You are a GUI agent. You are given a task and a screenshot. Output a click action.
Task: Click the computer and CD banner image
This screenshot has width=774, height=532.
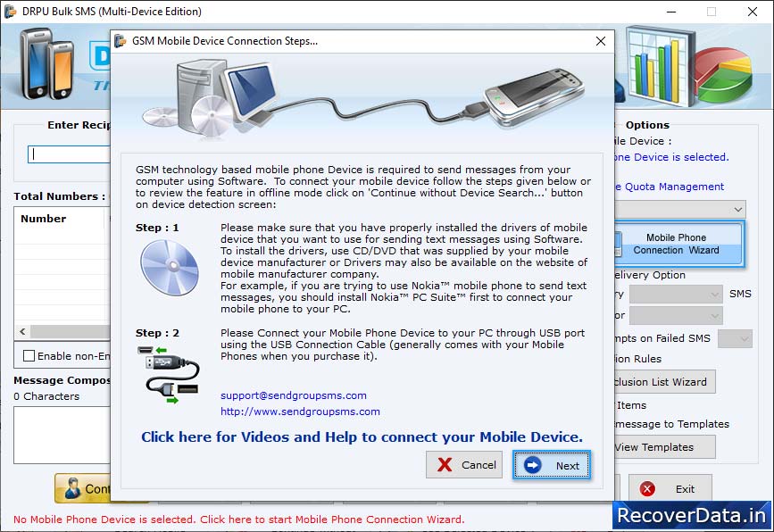(211, 98)
